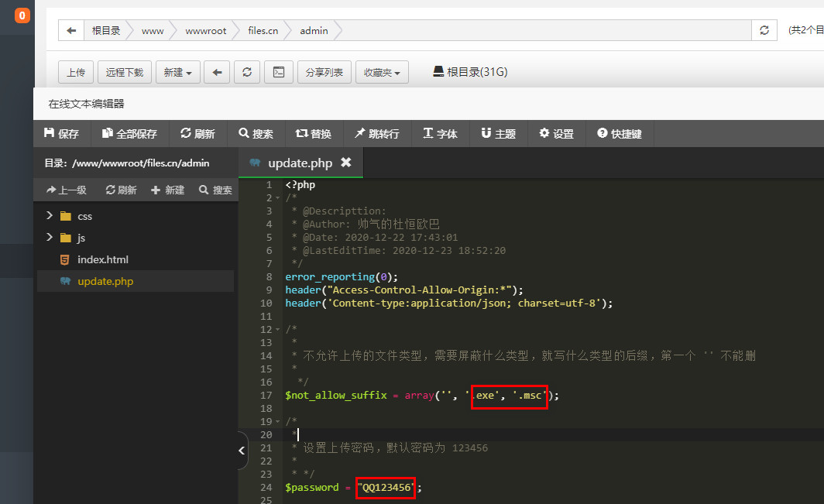824x504 pixels.
Task: Navigate to wwwroot breadcrumb
Action: pos(205,30)
